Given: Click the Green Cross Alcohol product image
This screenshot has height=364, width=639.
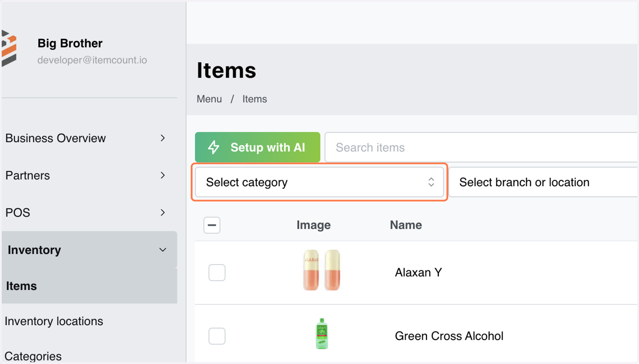Looking at the screenshot, I should 322,334.
